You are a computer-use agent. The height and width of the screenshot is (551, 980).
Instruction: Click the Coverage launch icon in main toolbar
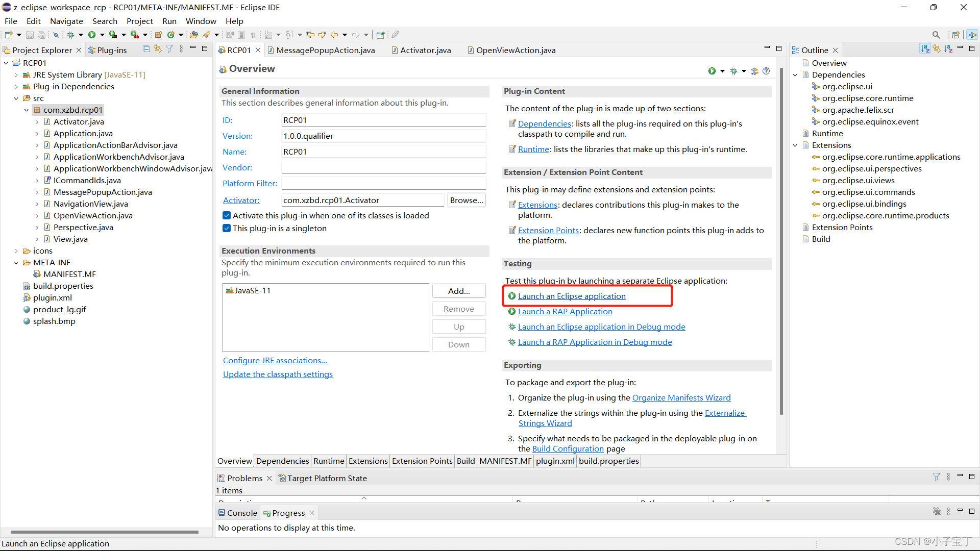(x=113, y=35)
